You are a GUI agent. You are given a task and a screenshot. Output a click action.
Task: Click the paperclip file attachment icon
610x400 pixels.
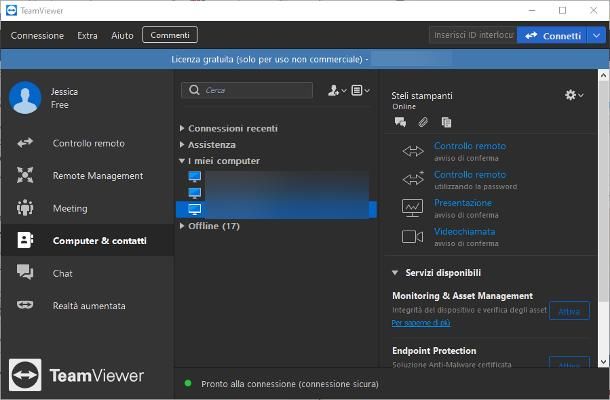[x=423, y=122]
